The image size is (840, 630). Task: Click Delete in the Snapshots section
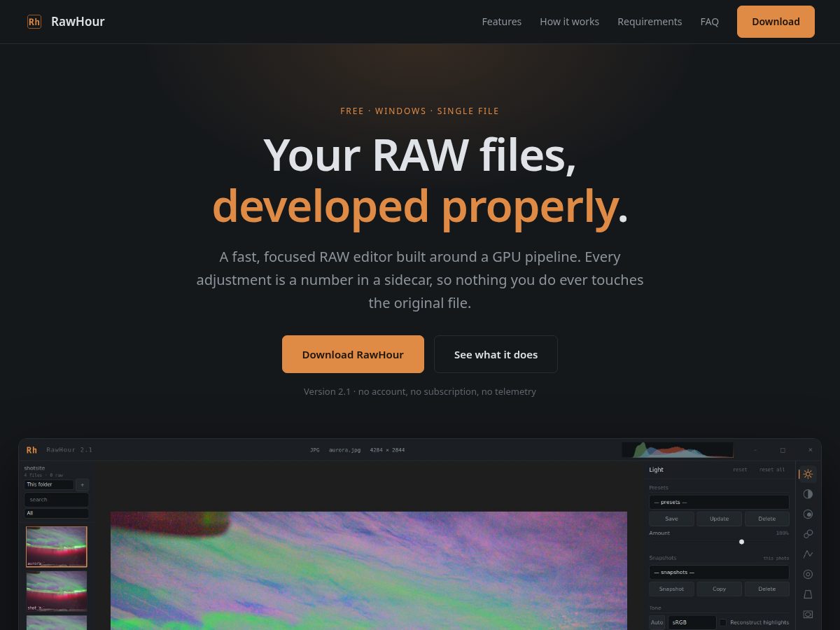click(766, 589)
